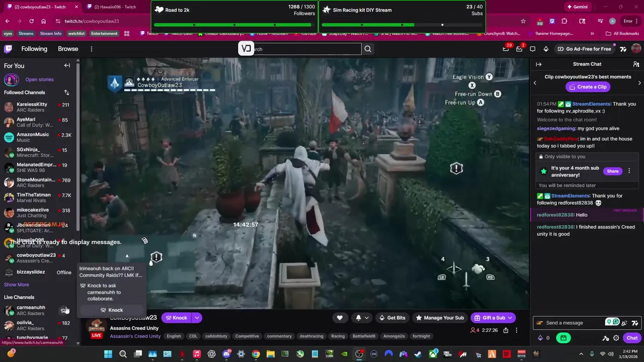Open the chat community users list
This screenshot has height=362, width=644.
point(636,64)
